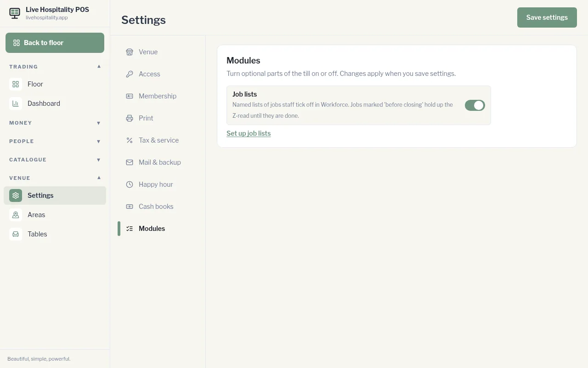The height and width of the screenshot is (368, 588).
Task: Follow the Set up job lists link
Action: (249, 133)
